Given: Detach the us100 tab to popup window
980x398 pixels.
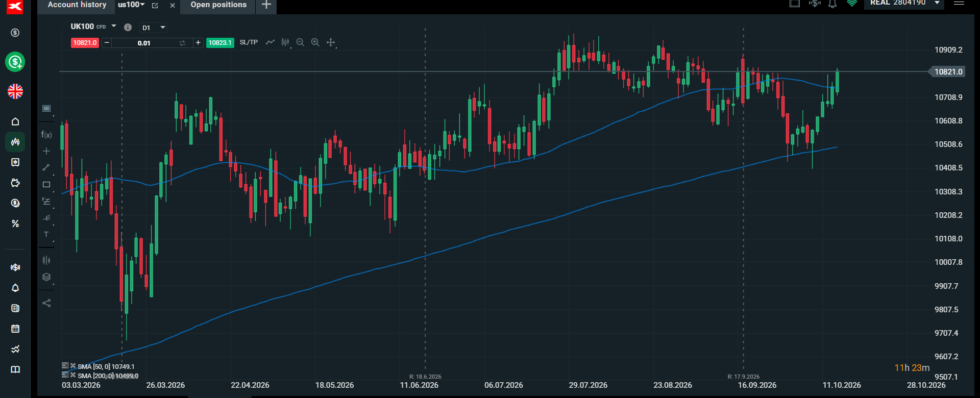Looking at the screenshot, I should tap(155, 5).
